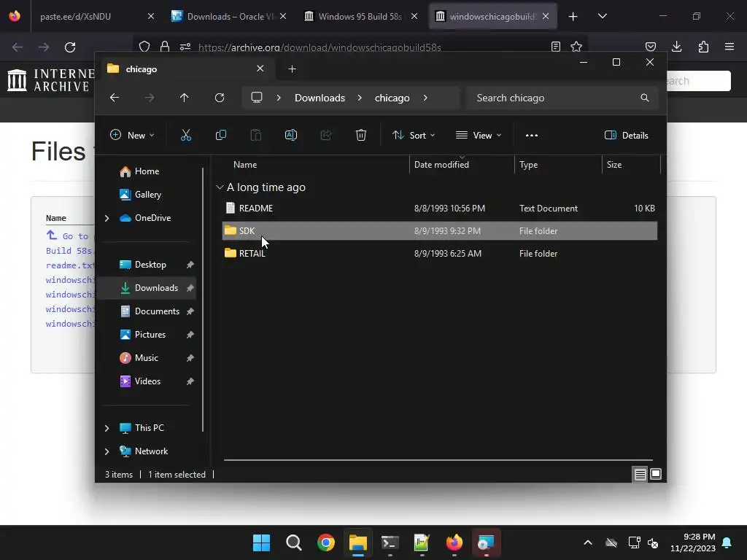The image size is (747, 560).
Task: Open the View dropdown menu
Action: pos(479,135)
